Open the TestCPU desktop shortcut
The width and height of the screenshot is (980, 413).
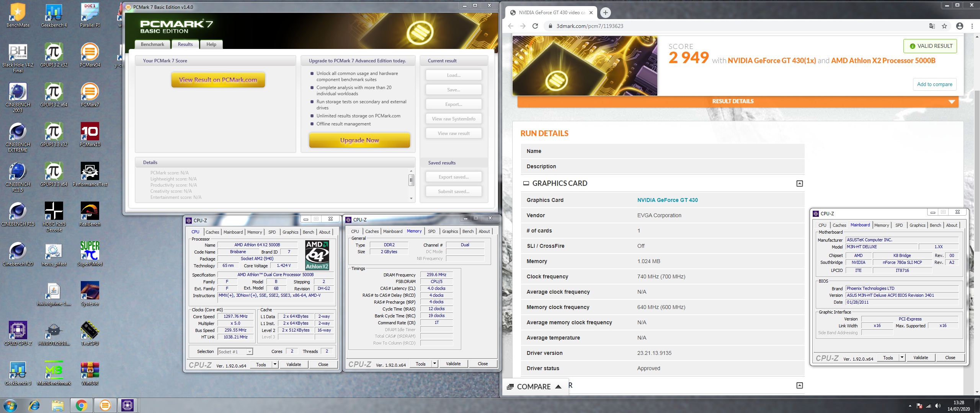tap(90, 333)
